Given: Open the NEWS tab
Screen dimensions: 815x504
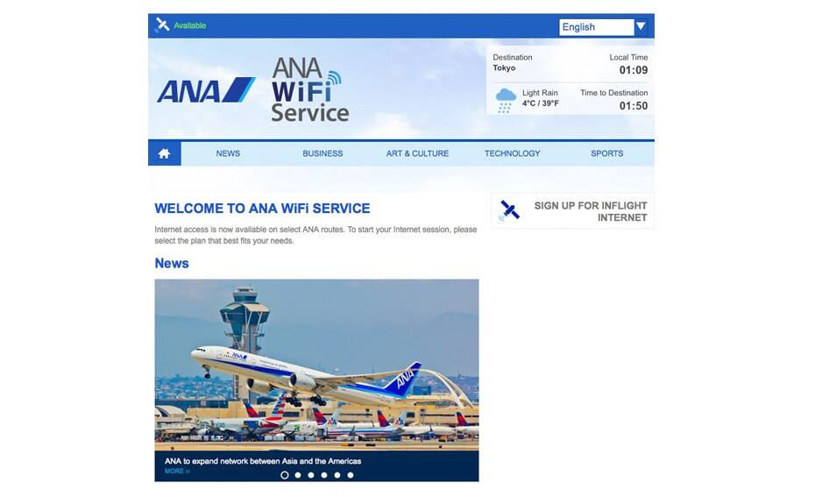Looking at the screenshot, I should [228, 153].
